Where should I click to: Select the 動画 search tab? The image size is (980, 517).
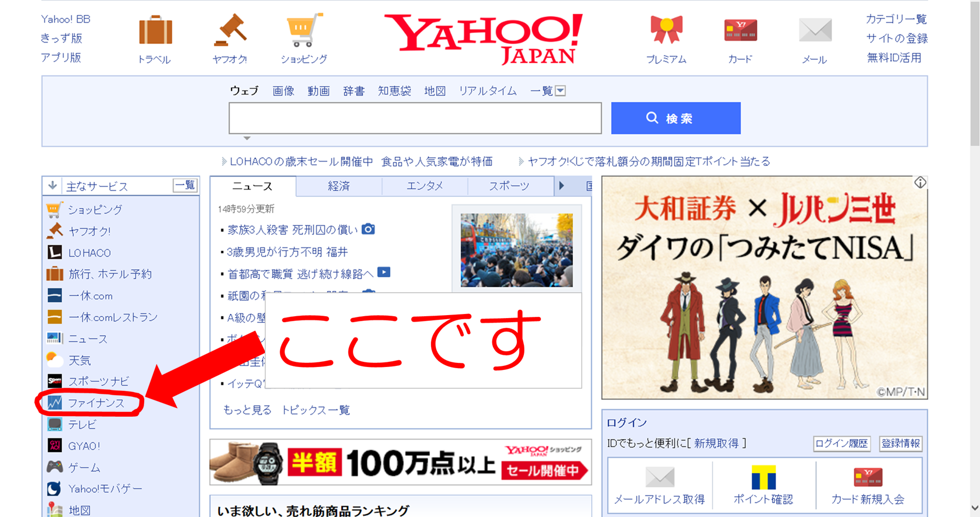click(x=318, y=90)
